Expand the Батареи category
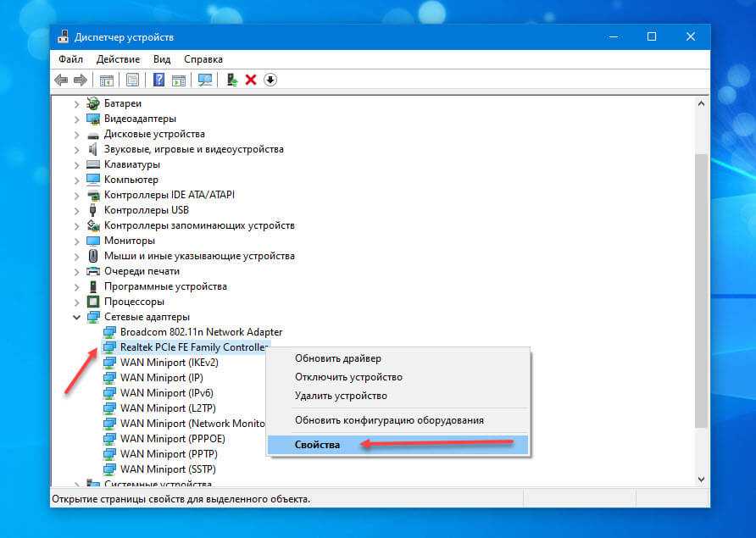 coord(77,103)
